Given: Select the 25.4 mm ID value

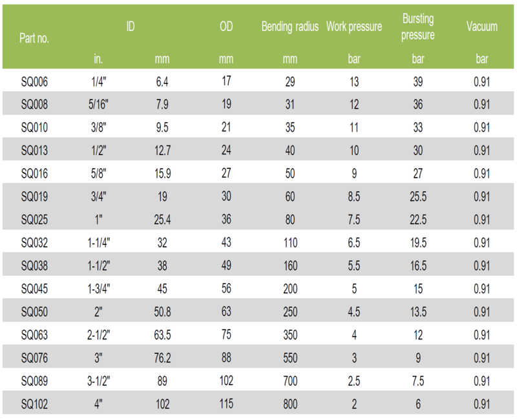Looking at the screenshot, I should (162, 220).
